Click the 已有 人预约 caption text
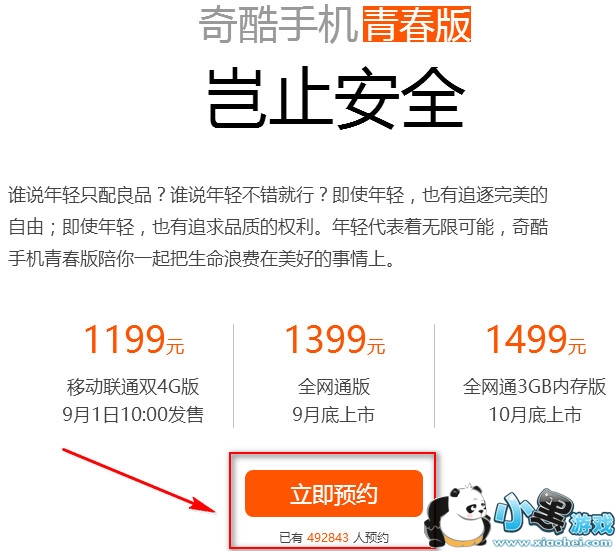Viewport: 616px width, 551px height. [334, 537]
